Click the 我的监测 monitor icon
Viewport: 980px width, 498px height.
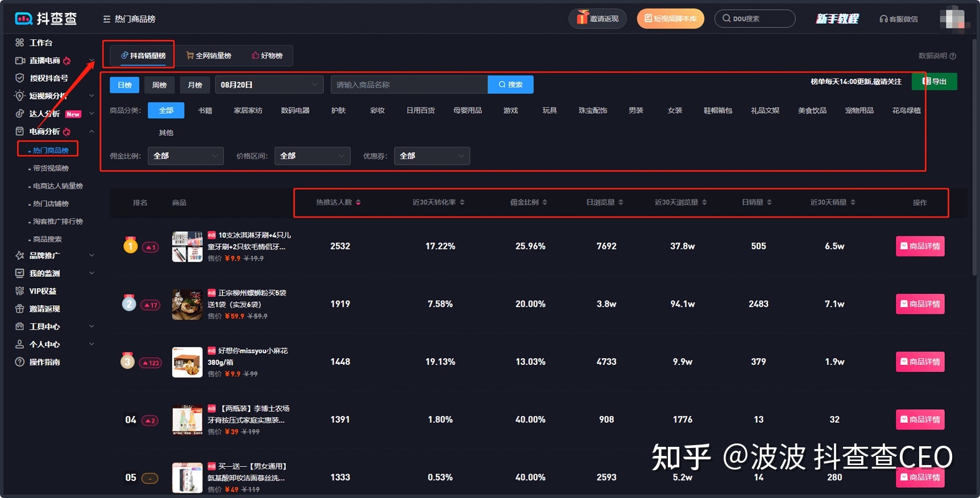20,273
